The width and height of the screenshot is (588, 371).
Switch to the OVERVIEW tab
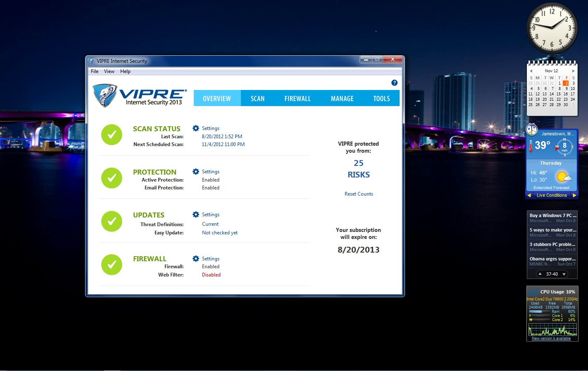pyautogui.click(x=217, y=98)
